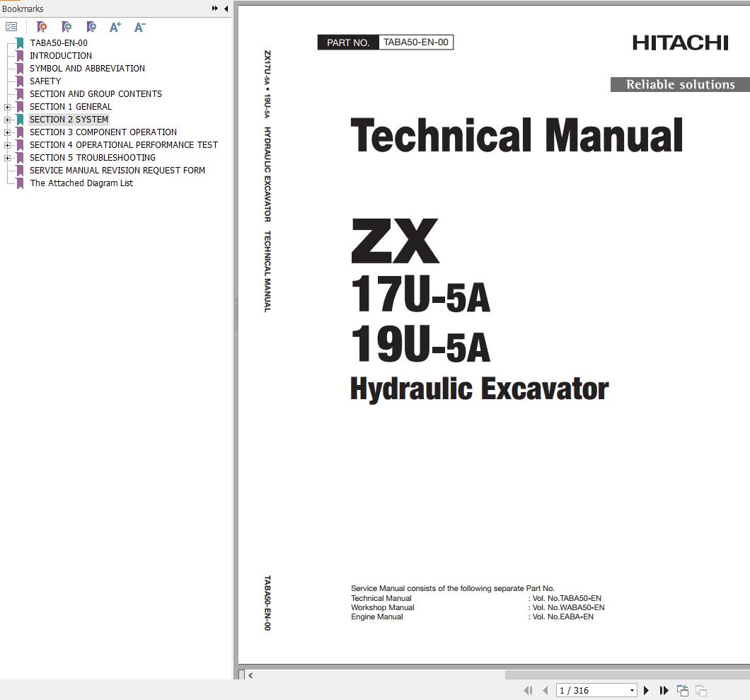The height and width of the screenshot is (700, 750).
Task: Expand the SECTION 5 TROUBLESHOOTING bookmark
Action: tap(7, 157)
